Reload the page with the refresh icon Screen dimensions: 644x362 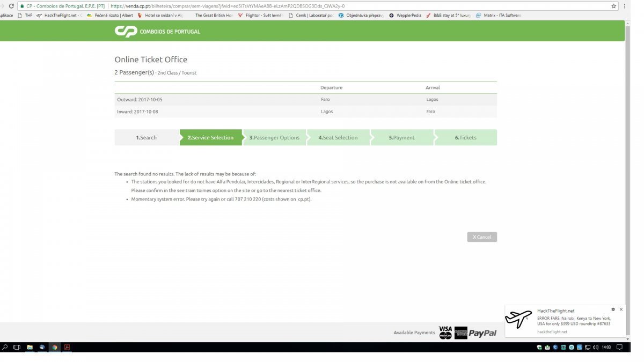tap(11, 6)
